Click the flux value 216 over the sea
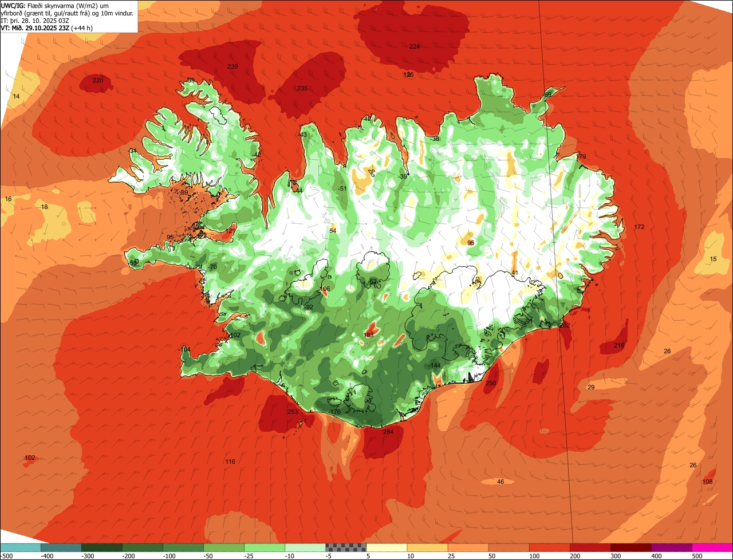This screenshot has width=733, height=560. (619, 345)
